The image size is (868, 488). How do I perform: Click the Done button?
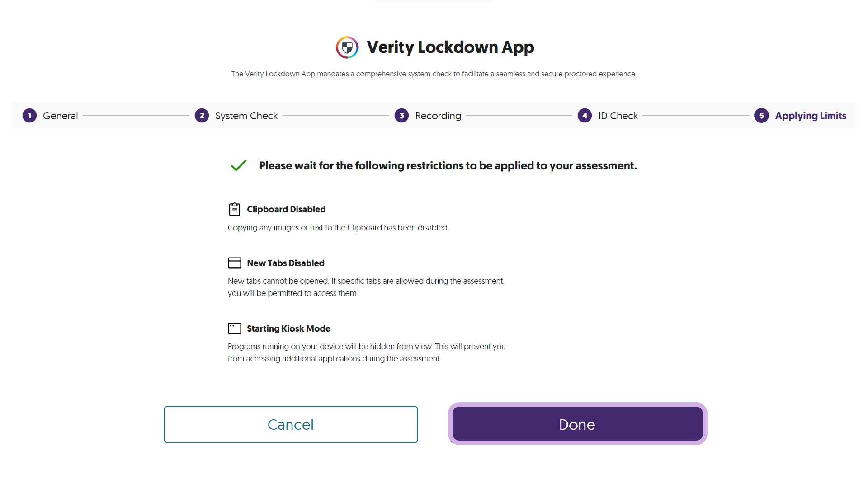click(x=577, y=424)
